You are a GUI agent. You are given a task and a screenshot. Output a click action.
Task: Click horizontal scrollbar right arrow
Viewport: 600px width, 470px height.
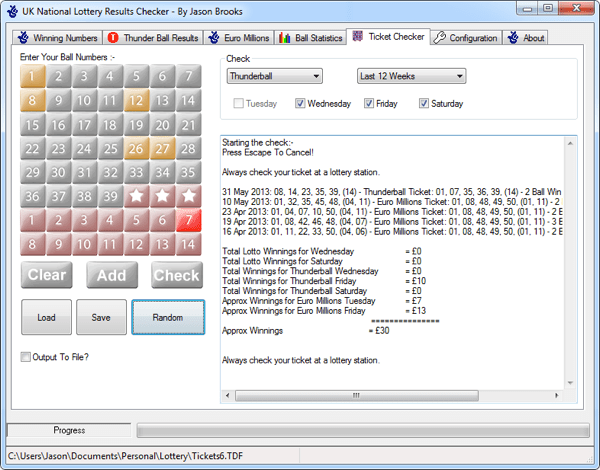(x=556, y=395)
